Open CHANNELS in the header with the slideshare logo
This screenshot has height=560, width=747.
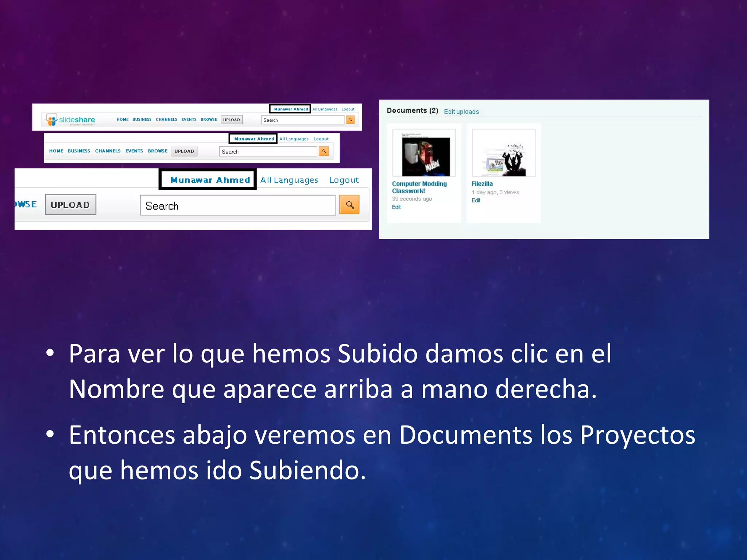pyautogui.click(x=166, y=120)
